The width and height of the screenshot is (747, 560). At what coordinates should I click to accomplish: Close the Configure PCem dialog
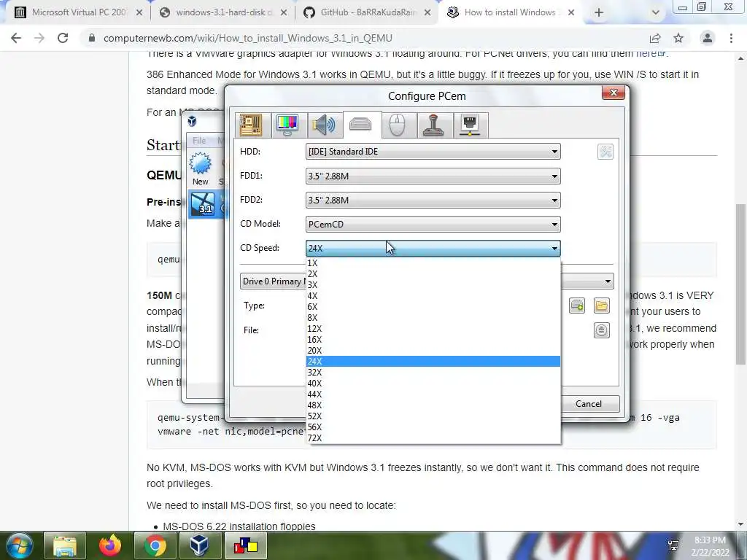[x=613, y=93]
